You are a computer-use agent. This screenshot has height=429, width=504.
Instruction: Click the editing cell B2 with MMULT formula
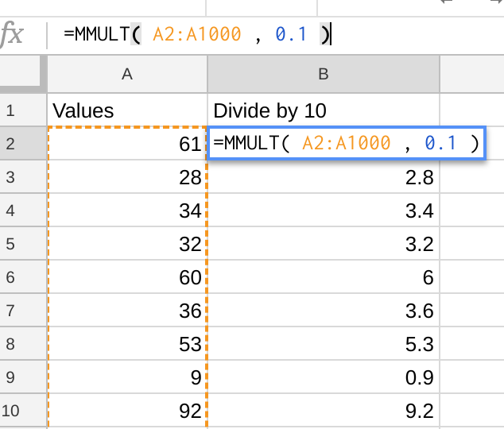click(x=347, y=143)
